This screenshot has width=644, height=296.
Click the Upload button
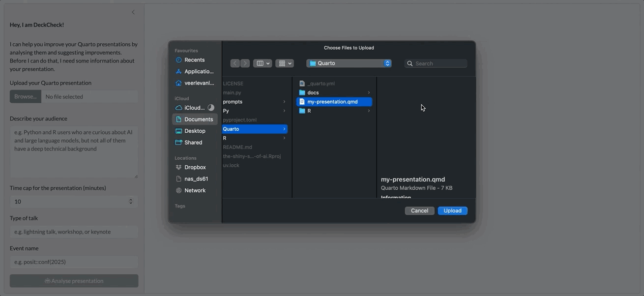pyautogui.click(x=452, y=210)
